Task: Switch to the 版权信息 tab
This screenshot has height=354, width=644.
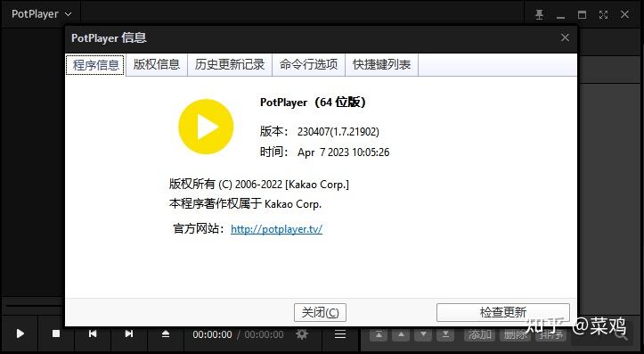Action: coord(157,64)
